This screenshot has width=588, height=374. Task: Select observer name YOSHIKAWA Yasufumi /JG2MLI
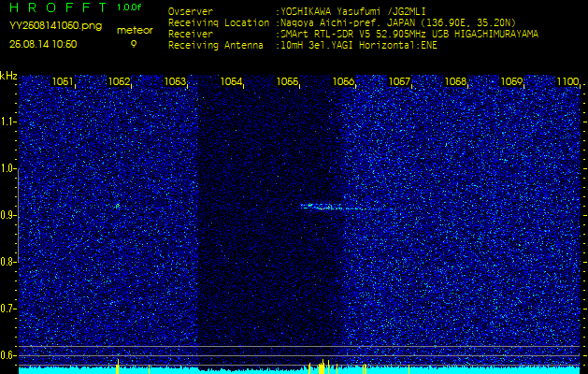coord(352,11)
